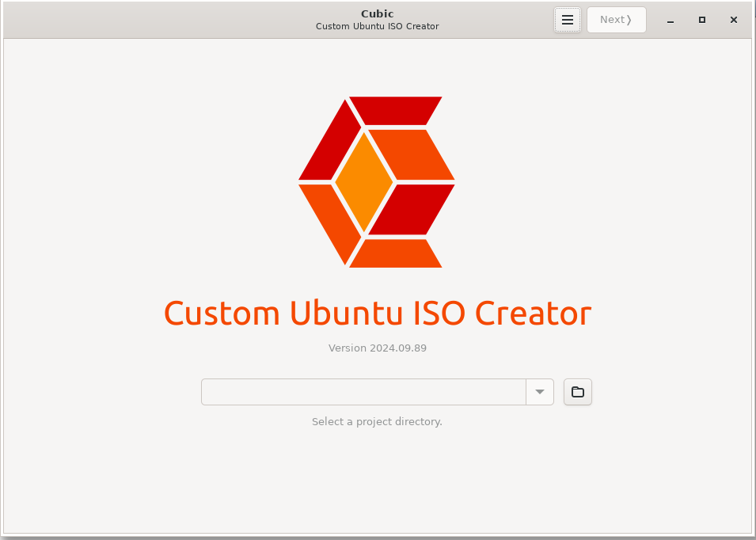The height and width of the screenshot is (540, 756).
Task: Close the Cubic window
Action: click(734, 20)
